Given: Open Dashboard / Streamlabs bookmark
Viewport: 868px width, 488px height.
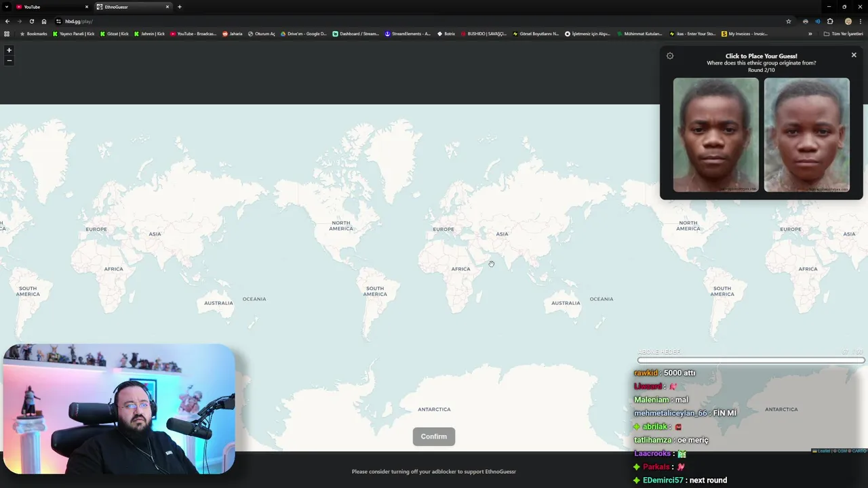Looking at the screenshot, I should pos(355,33).
